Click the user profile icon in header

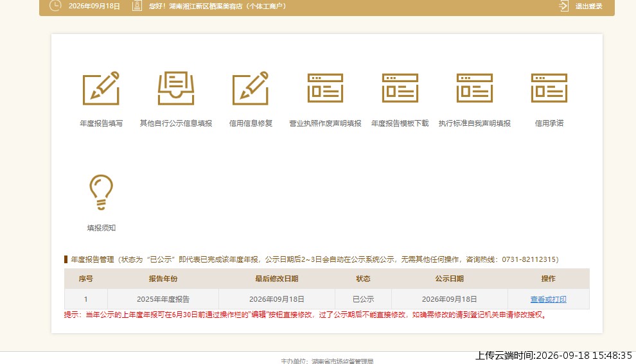[137, 6]
